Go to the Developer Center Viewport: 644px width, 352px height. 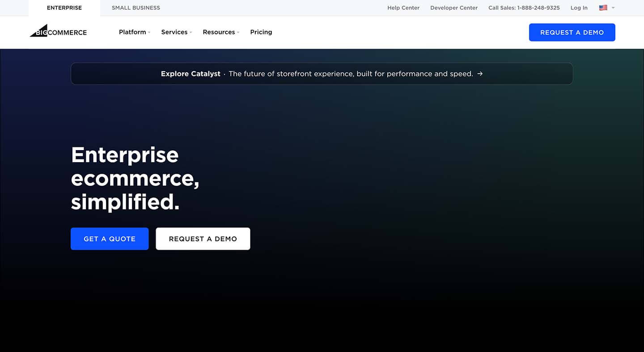point(454,8)
